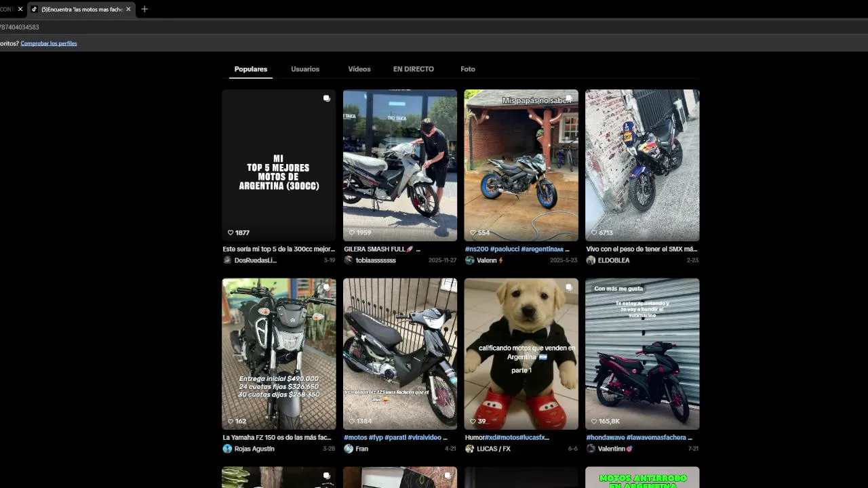Viewport: 868px width, 488px height.
Task: Click the date '2025-5-23' beside Valenn
Action: (x=563, y=260)
